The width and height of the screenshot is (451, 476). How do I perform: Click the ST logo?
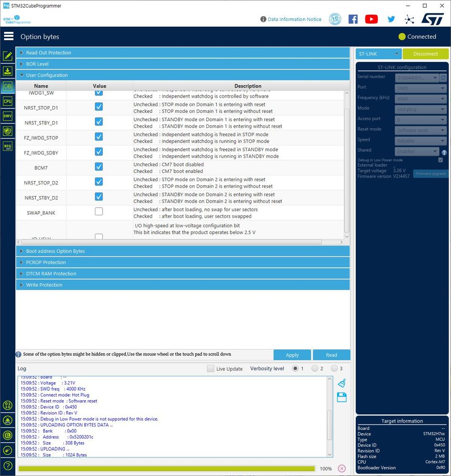click(x=432, y=19)
